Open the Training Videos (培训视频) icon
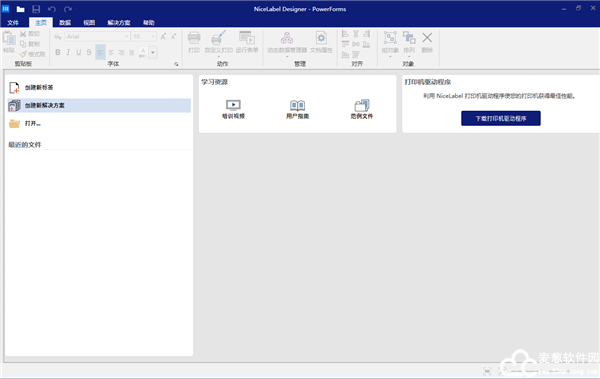Screen dimensions: 600x379 233,105
